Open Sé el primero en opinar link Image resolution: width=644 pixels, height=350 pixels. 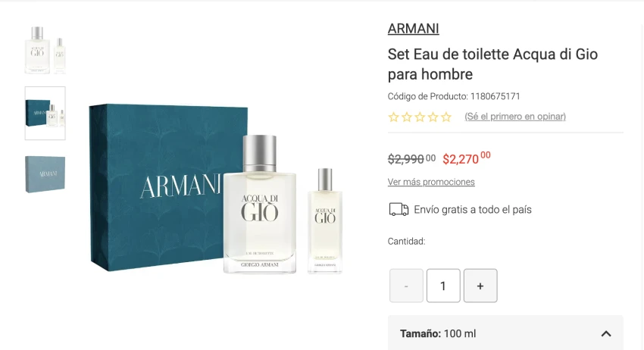click(x=515, y=116)
